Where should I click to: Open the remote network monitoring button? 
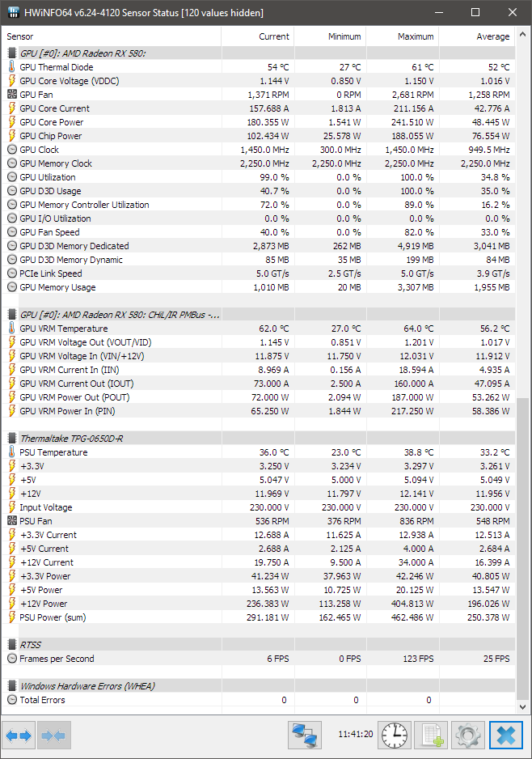[305, 736]
